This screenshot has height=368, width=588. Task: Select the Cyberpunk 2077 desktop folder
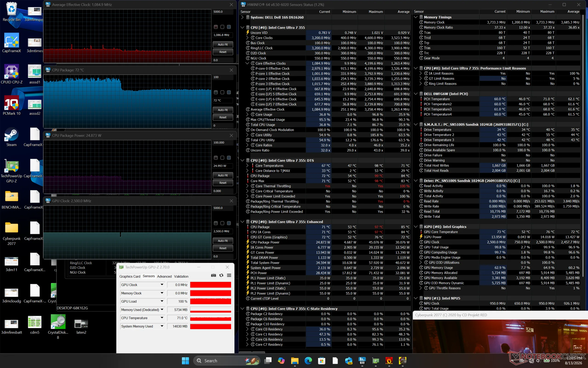pyautogui.click(x=11, y=233)
